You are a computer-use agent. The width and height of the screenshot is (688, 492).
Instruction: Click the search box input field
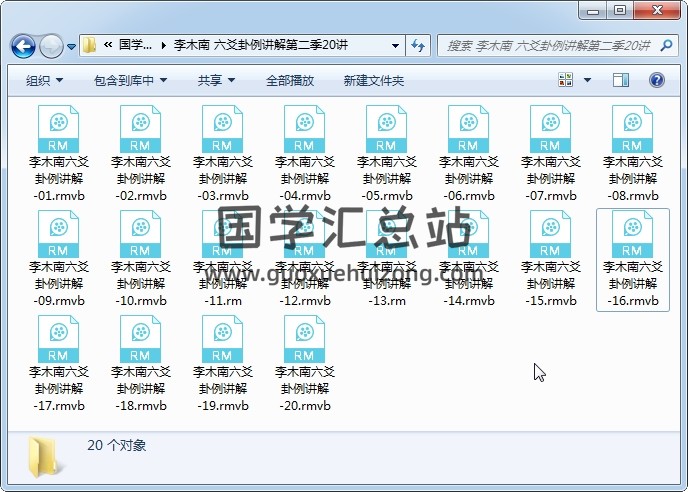pyautogui.click(x=548, y=46)
